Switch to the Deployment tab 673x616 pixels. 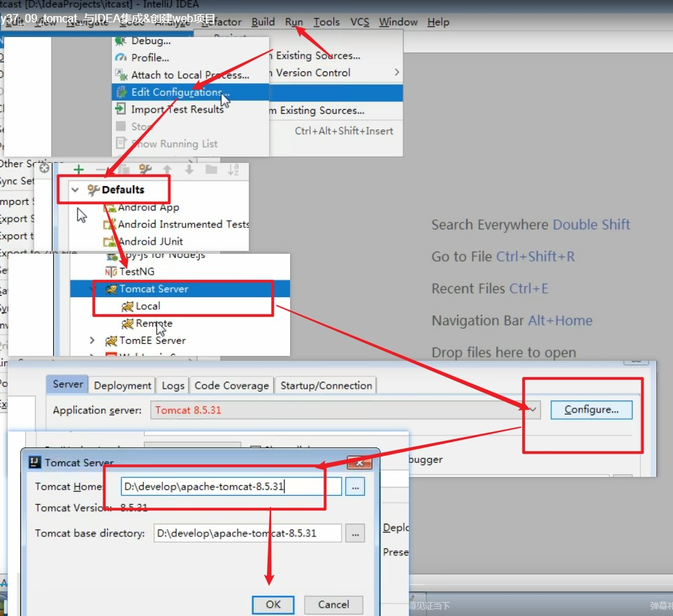click(122, 385)
